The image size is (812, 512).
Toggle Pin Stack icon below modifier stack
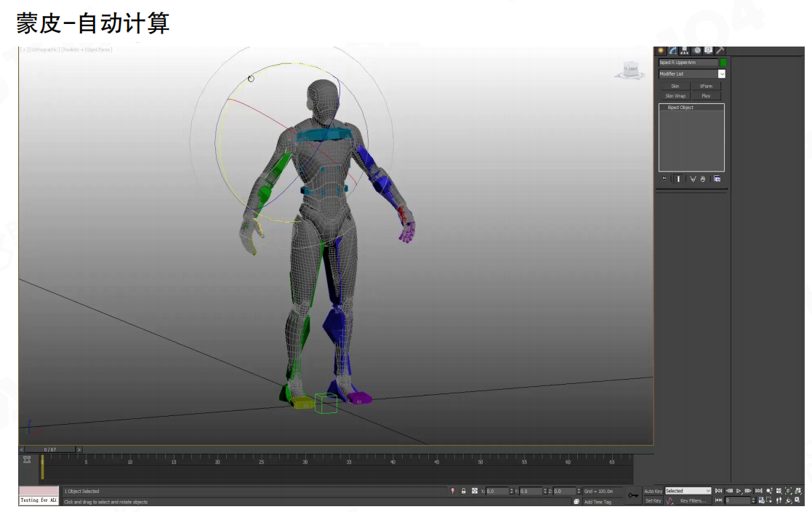pos(664,178)
